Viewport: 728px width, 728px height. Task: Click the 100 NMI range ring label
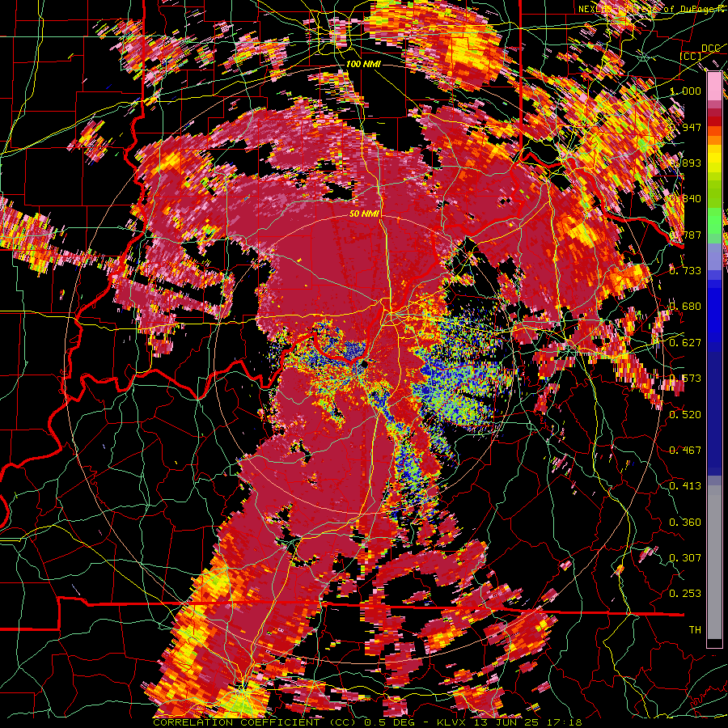363,64
